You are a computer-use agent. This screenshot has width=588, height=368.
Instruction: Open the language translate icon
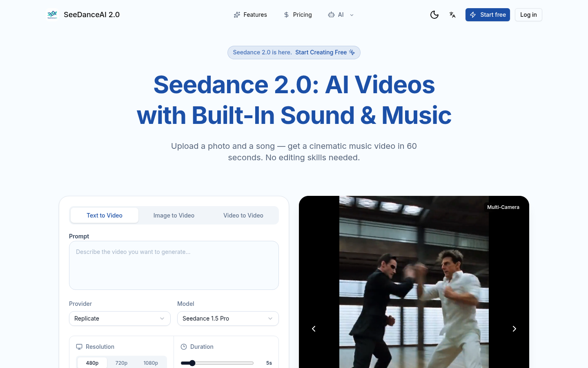click(452, 15)
